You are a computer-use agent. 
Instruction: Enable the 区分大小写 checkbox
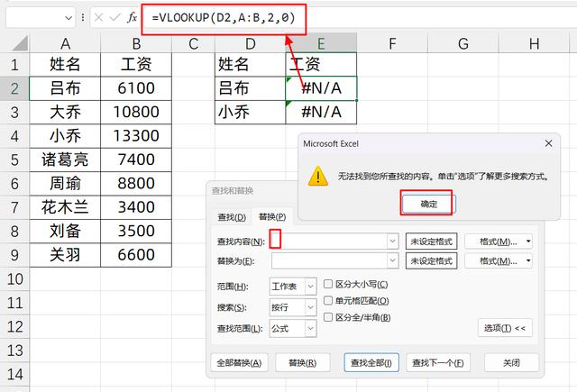[328, 284]
